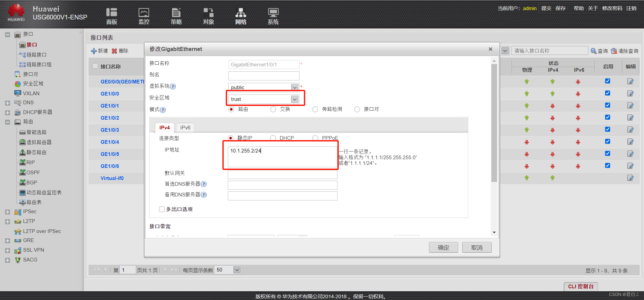Image resolution: width=644 pixels, height=300 pixels.
Task: Expand the IPSec tree node
Action: coord(7,212)
